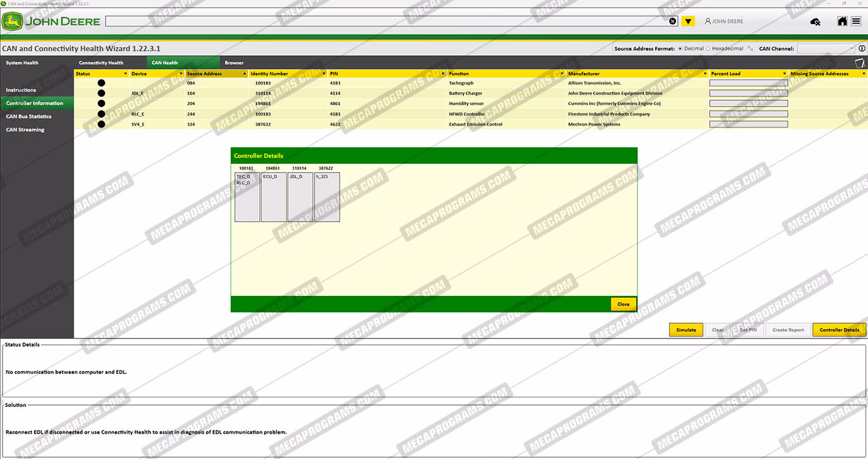Screen dimensions: 868x459
Task: Select the Decimal address format
Action: coord(681,48)
